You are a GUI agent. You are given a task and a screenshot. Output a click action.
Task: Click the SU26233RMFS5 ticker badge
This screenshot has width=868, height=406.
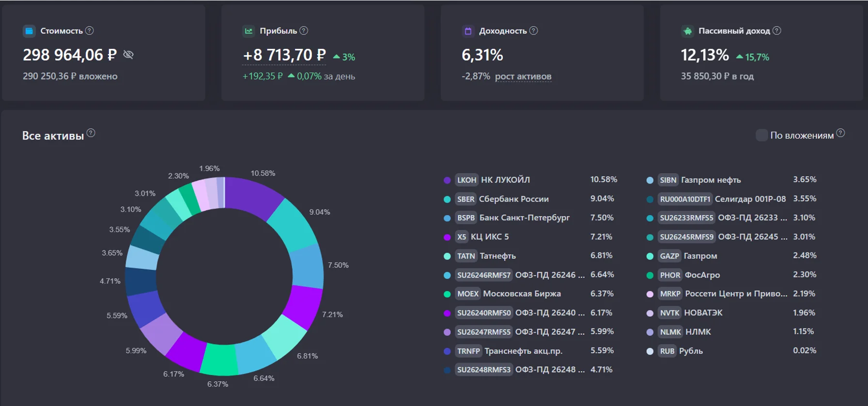(686, 218)
